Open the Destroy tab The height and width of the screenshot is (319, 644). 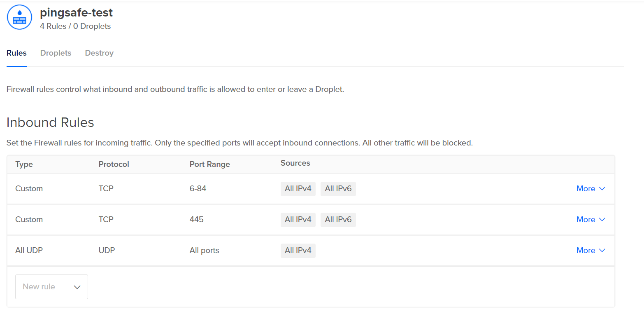(x=99, y=53)
